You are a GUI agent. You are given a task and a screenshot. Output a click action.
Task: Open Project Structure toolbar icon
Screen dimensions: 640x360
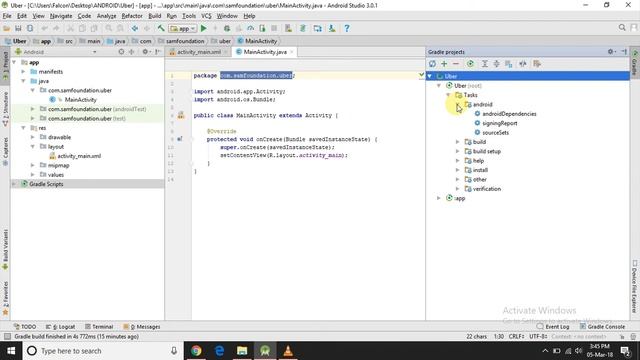point(318,28)
